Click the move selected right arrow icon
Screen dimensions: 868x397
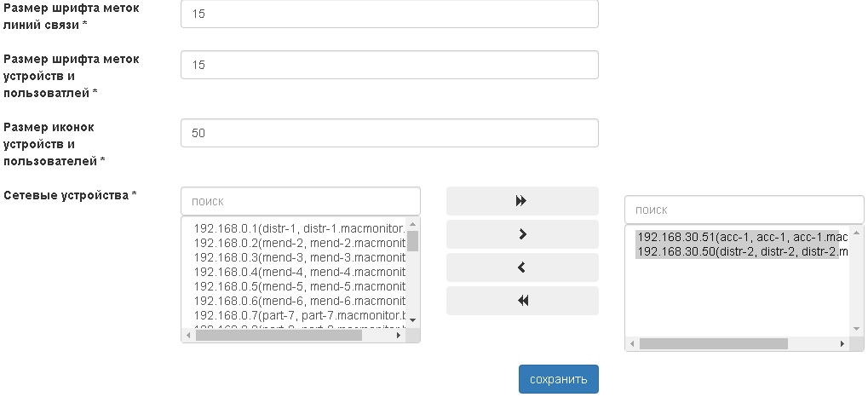click(x=521, y=234)
